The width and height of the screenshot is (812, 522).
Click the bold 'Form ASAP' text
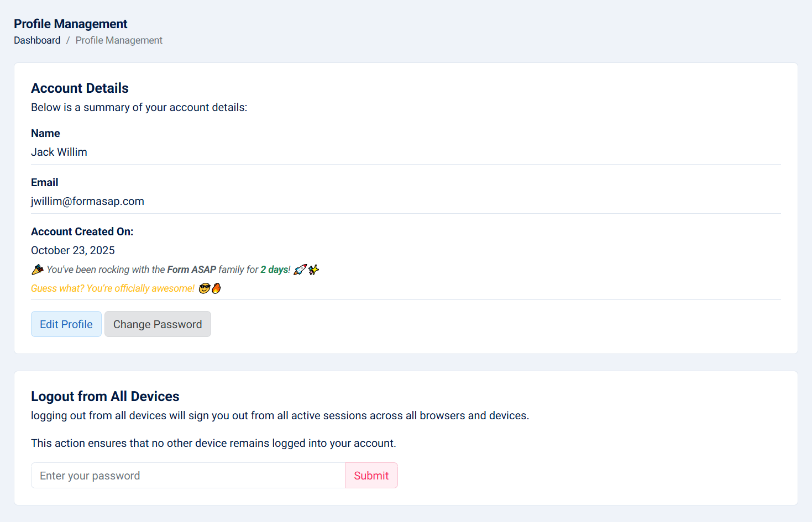(x=191, y=270)
